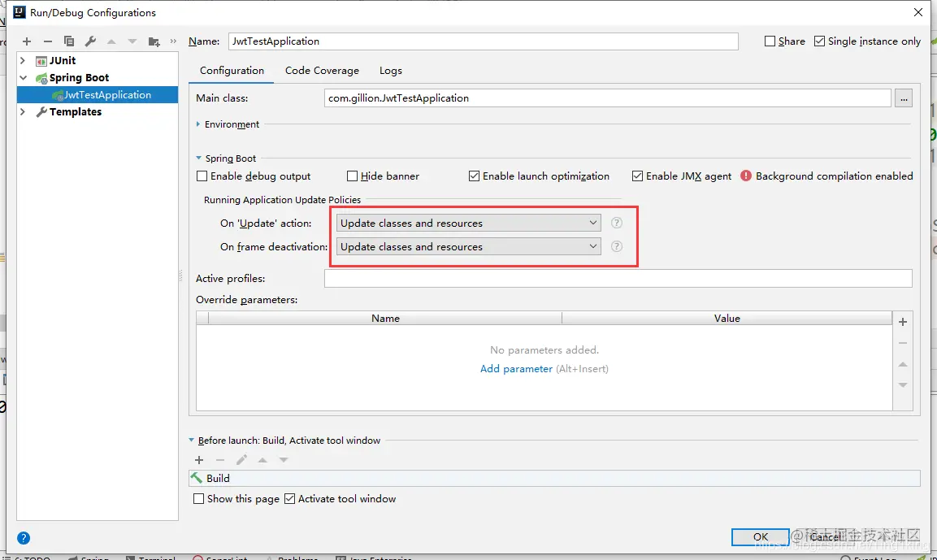Click the Add parameter link
The width and height of the screenshot is (937, 560).
coord(516,369)
